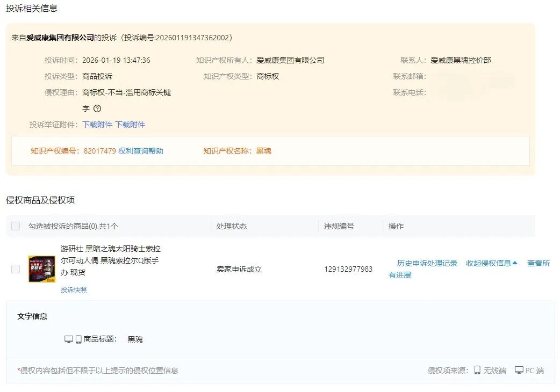Select the complaint number 202601191347362002
This screenshot has height=392, width=560.
tap(192, 38)
